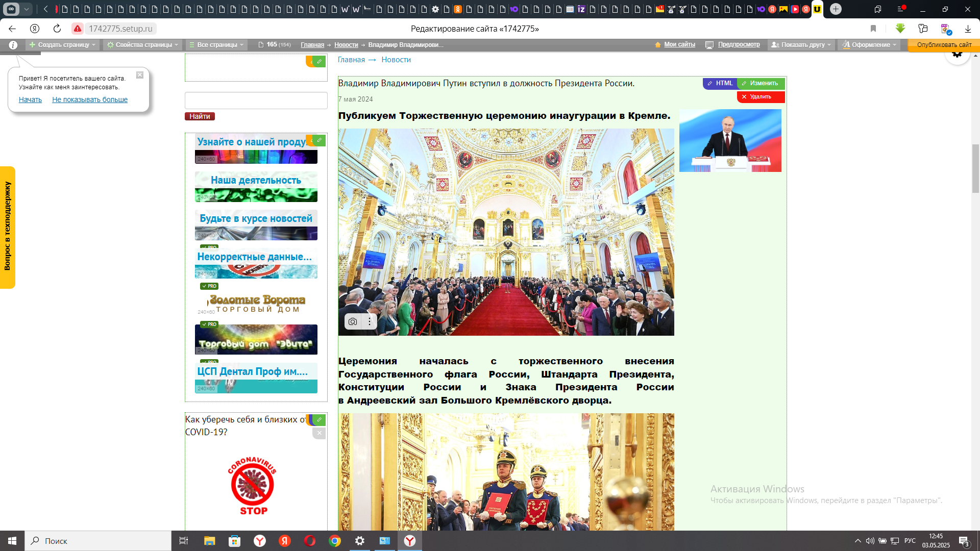
Task: Open the Windows Start menu
Action: [12, 541]
